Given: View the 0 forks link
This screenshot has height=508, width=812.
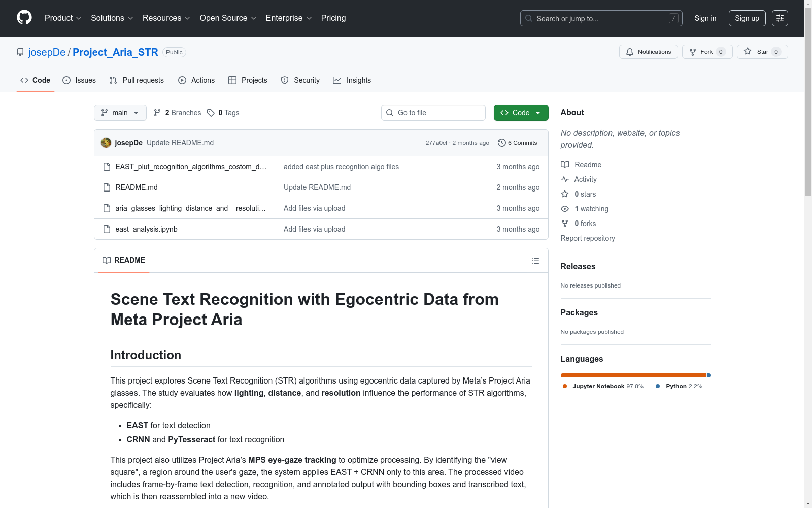Looking at the screenshot, I should coord(579,224).
